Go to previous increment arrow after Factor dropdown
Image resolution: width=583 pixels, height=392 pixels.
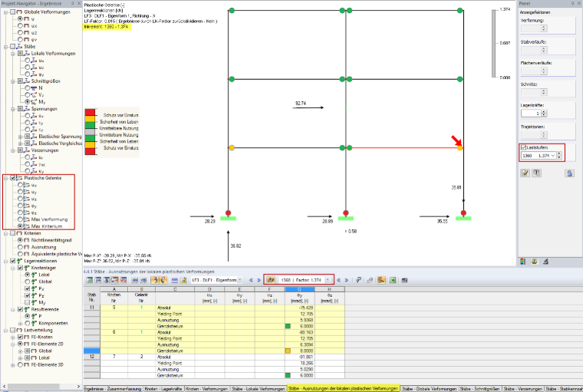(x=338, y=280)
